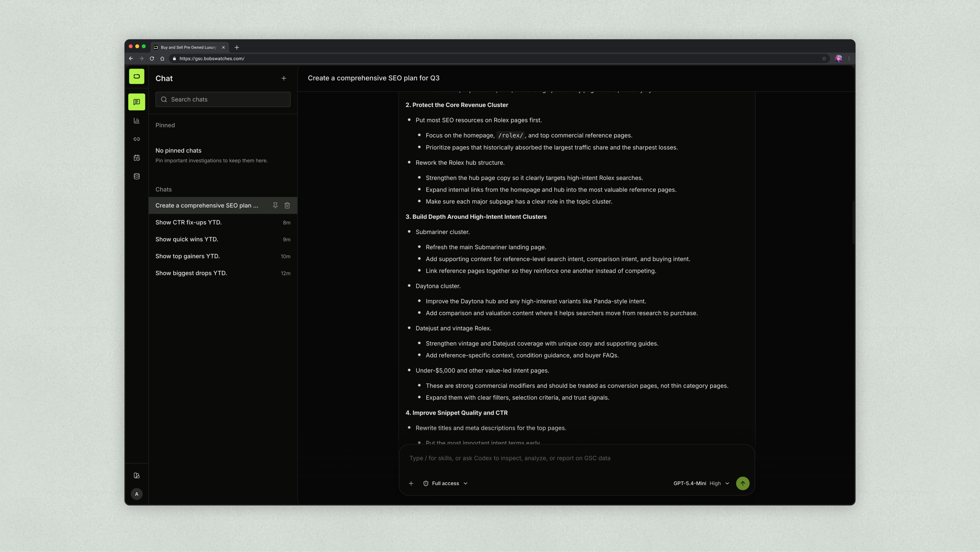
Task: Click the chat scrollbar on right edge
Action: 853,223
